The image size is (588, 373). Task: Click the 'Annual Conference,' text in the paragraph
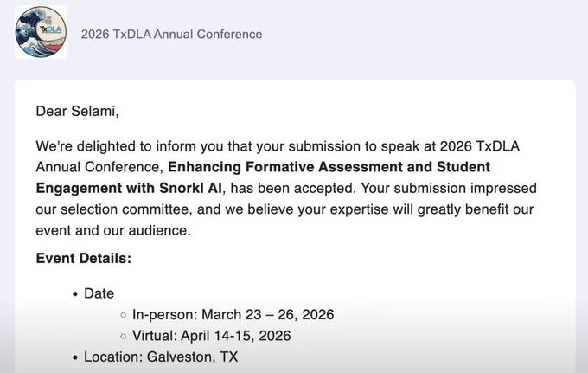coord(99,167)
